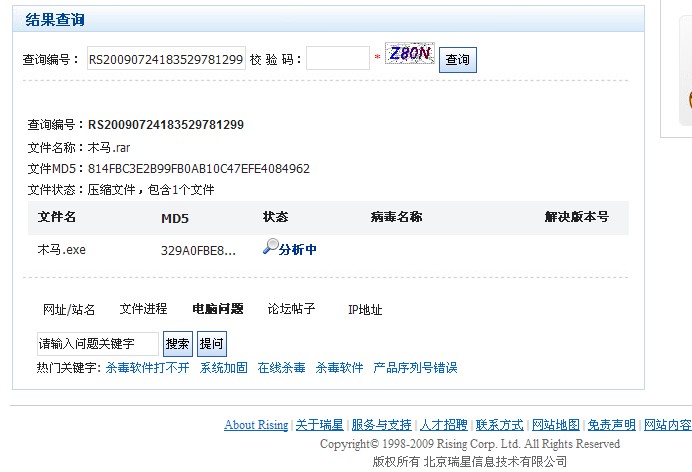Screen dimensions: 692x472
Task: Open hot keyword 系统加固
Action: 223,368
